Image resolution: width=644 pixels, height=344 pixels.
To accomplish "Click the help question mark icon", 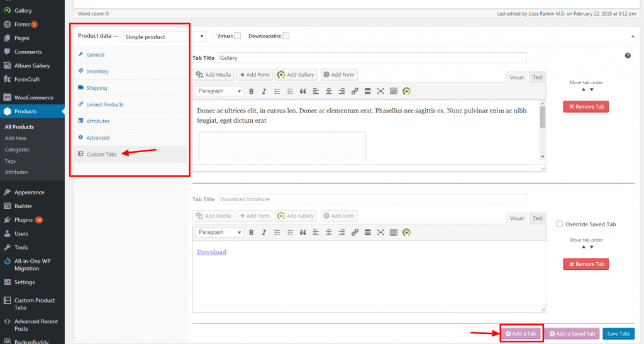I will point(628,56).
